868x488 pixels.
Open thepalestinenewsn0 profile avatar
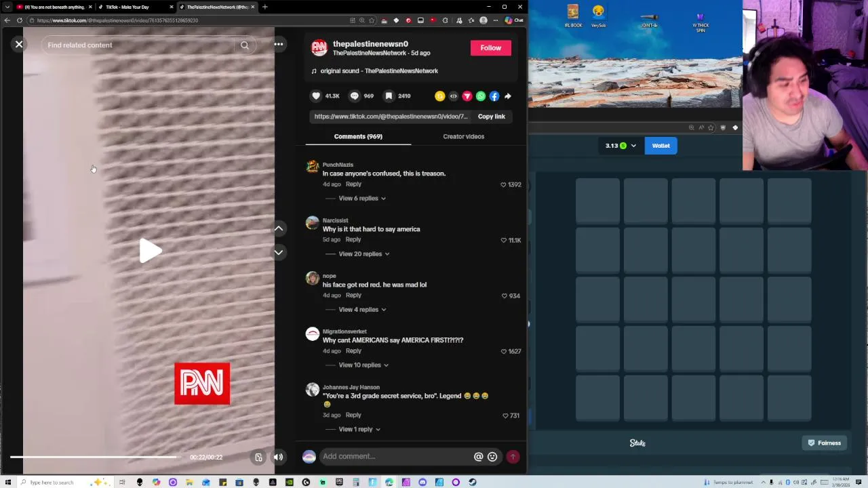pyautogui.click(x=319, y=48)
